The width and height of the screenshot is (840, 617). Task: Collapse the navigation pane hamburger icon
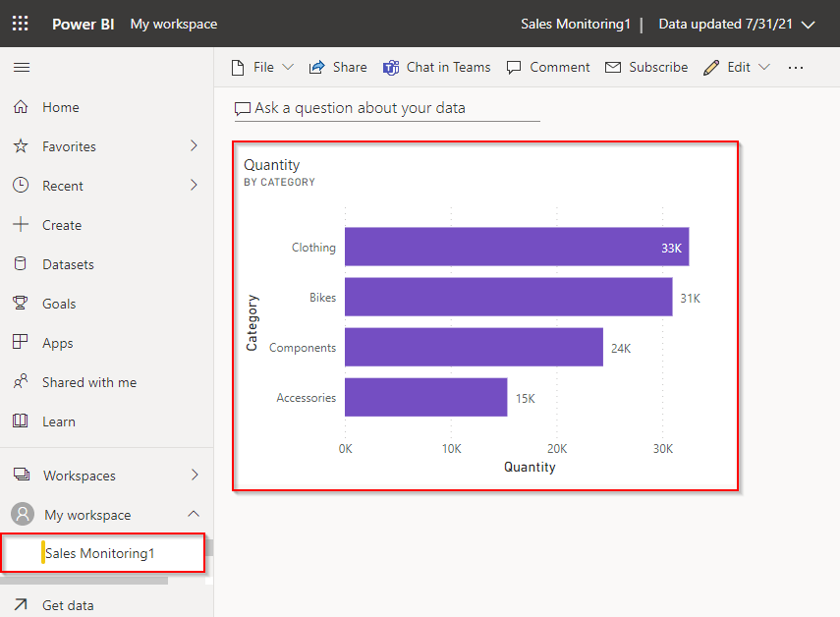21,67
